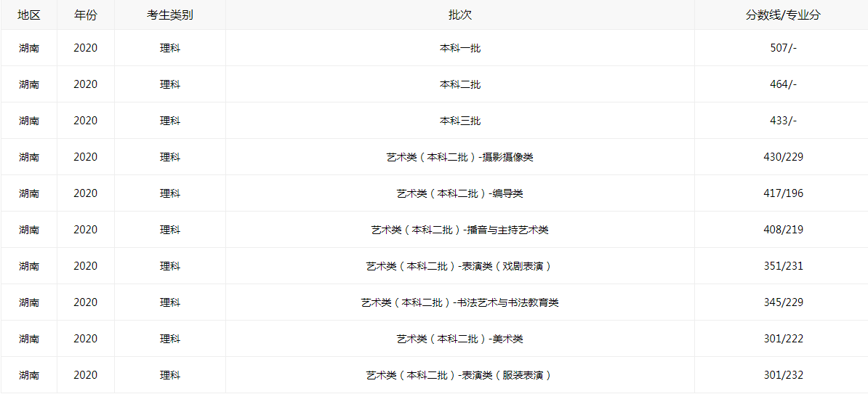Select the 表演类（戏剧表演）batch cell
Image resolution: width=868 pixels, height=394 pixels.
[x=459, y=266]
